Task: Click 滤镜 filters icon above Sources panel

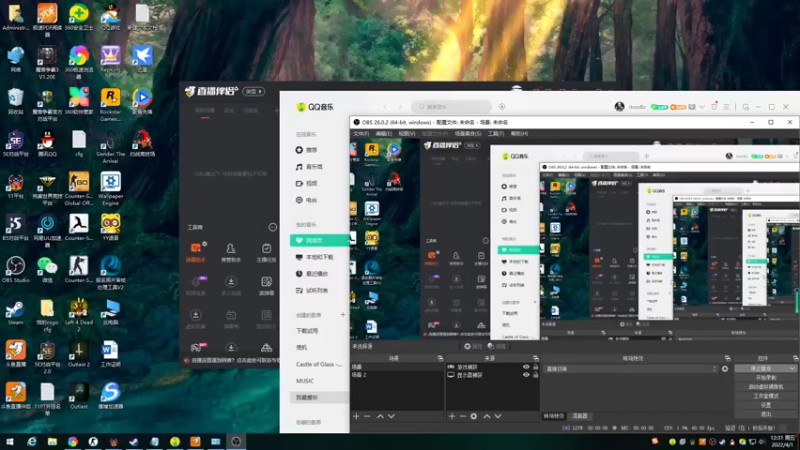Action: tap(496, 346)
